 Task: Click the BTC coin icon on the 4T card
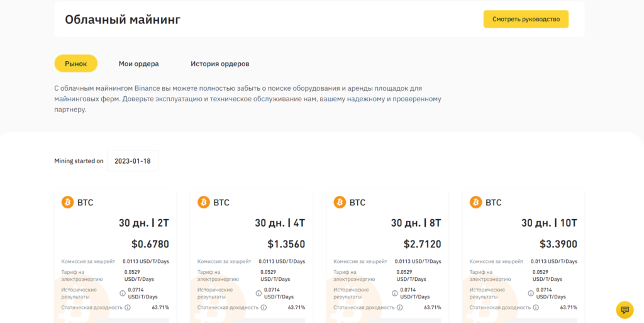(204, 202)
